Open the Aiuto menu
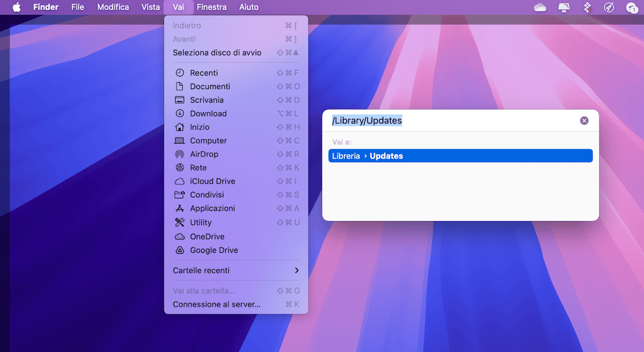644x352 pixels. (248, 7)
